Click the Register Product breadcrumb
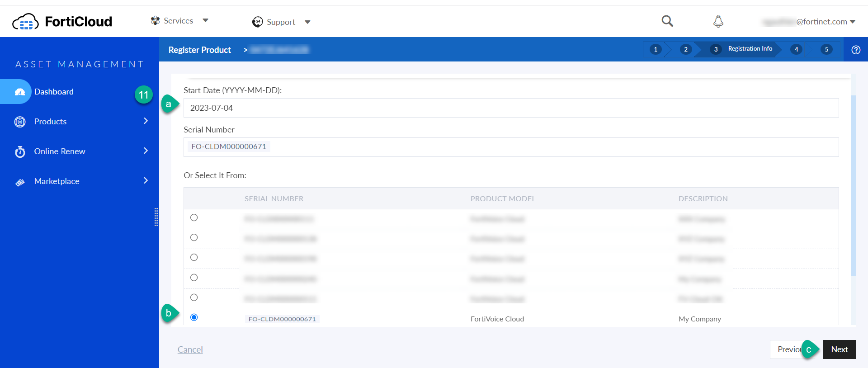This screenshot has width=868, height=368. [200, 50]
